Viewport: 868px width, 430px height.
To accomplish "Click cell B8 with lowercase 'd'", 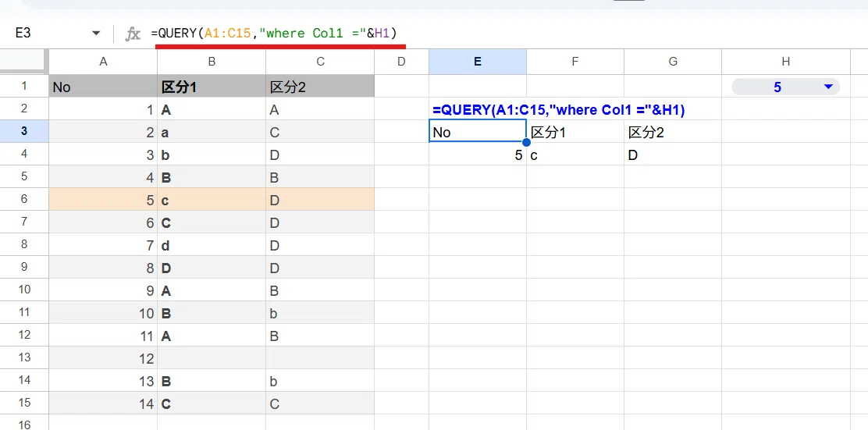I will (x=212, y=244).
